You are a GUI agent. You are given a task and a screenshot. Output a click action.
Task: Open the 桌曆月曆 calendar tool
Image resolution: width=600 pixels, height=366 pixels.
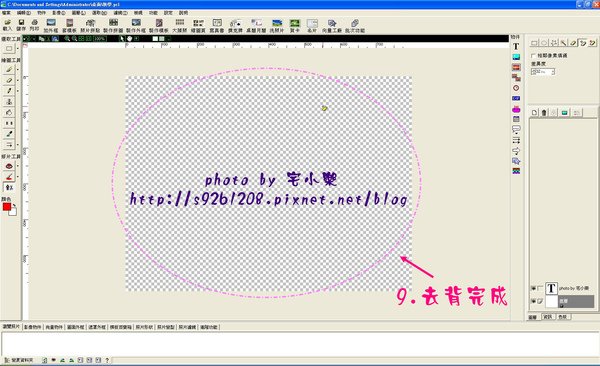tap(256, 26)
